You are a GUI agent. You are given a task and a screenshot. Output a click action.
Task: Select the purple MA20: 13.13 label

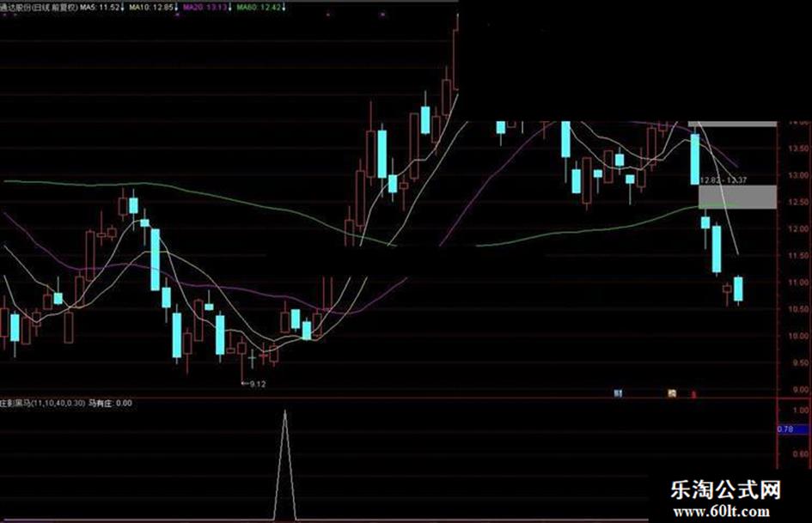pos(205,7)
